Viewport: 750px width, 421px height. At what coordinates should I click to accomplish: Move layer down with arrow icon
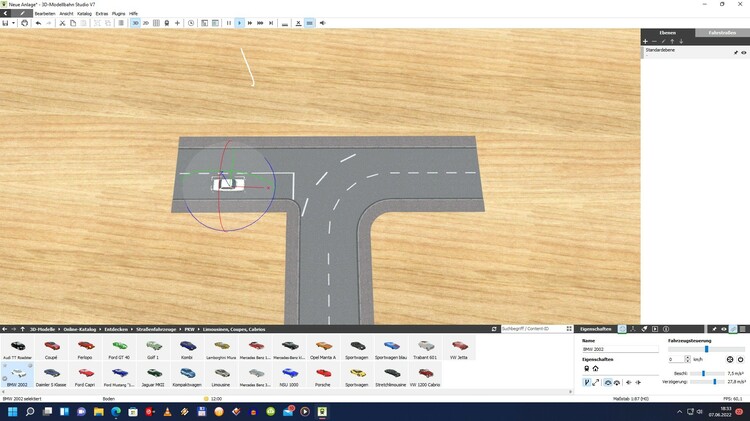tap(681, 42)
